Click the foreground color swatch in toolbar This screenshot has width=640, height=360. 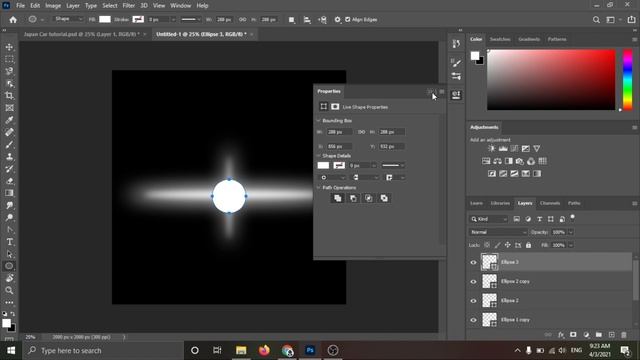[6, 324]
